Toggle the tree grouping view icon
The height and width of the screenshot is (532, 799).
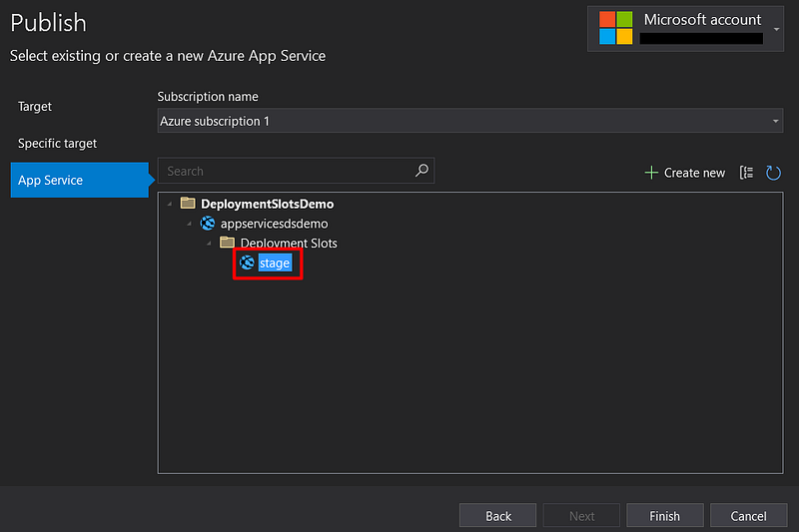(746, 173)
